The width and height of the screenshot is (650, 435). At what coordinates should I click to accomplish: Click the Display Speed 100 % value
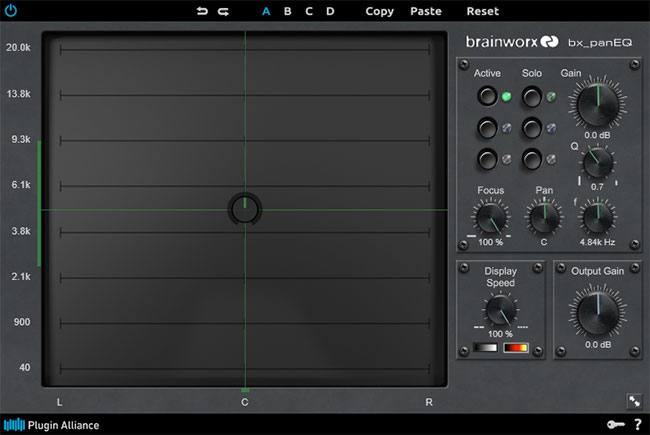click(x=500, y=334)
